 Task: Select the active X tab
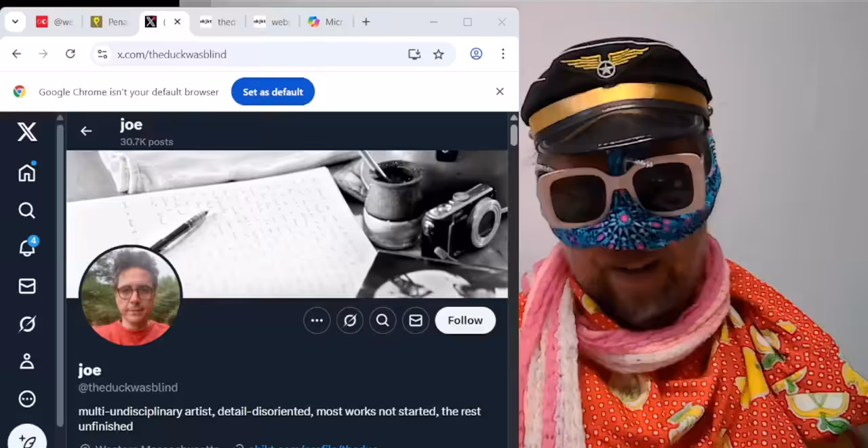[164, 22]
